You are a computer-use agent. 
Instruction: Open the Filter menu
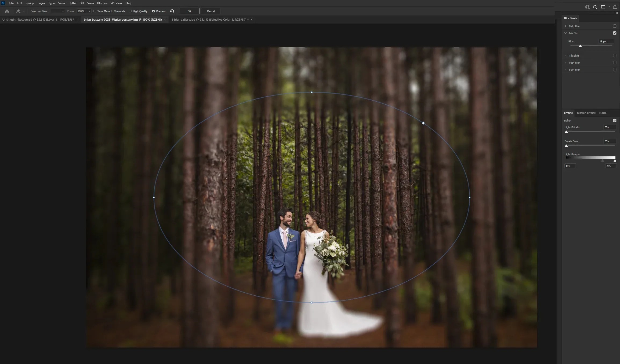pos(73,3)
